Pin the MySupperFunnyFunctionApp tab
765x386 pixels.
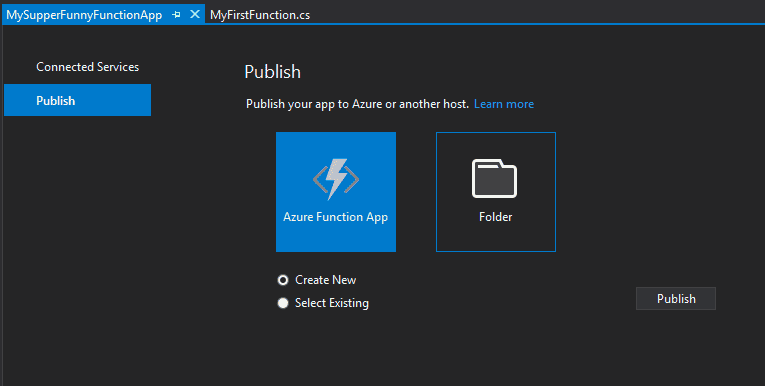176,15
